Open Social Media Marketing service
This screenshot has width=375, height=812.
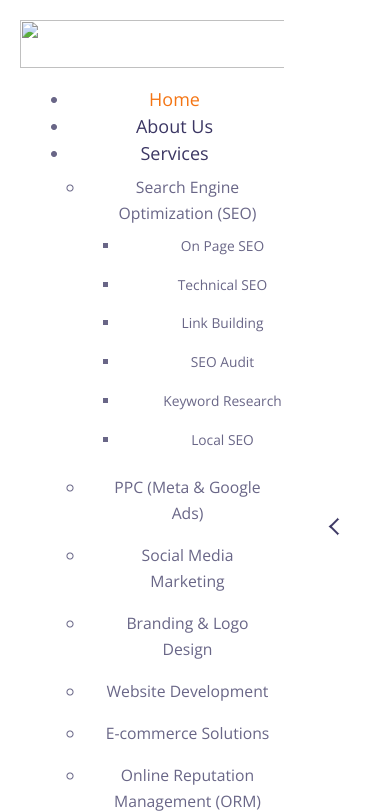(x=188, y=568)
